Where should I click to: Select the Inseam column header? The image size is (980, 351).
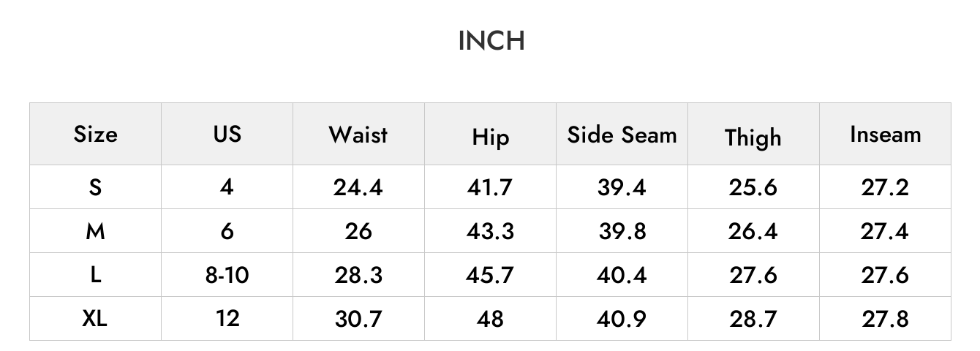tap(885, 135)
